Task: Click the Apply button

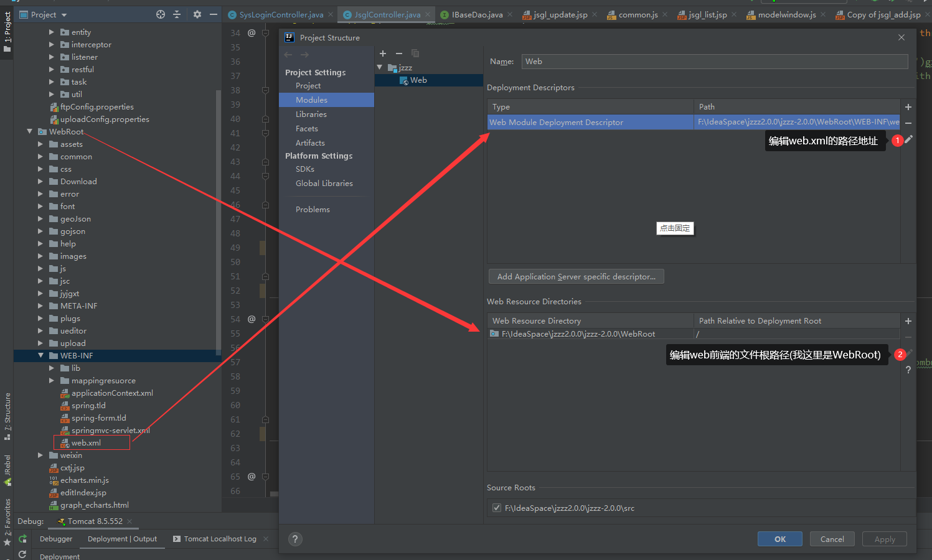Action: pyautogui.click(x=885, y=539)
